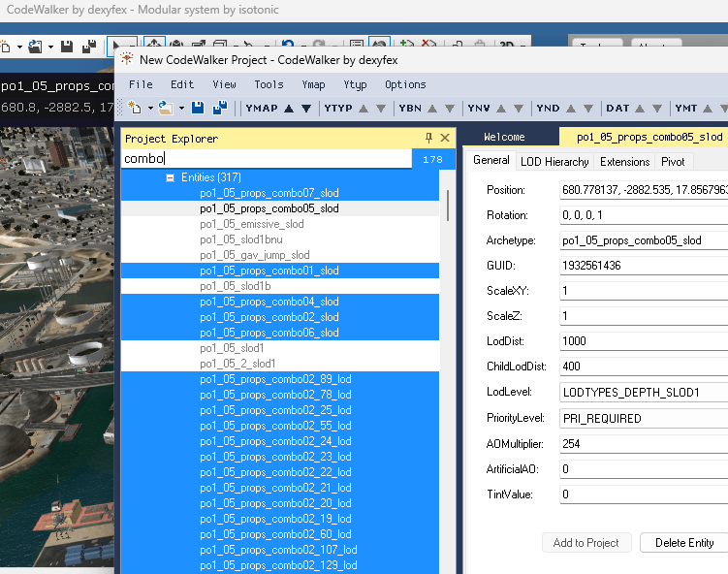728x574 pixels.
Task: Click the YMT up arrow
Action: point(708,109)
